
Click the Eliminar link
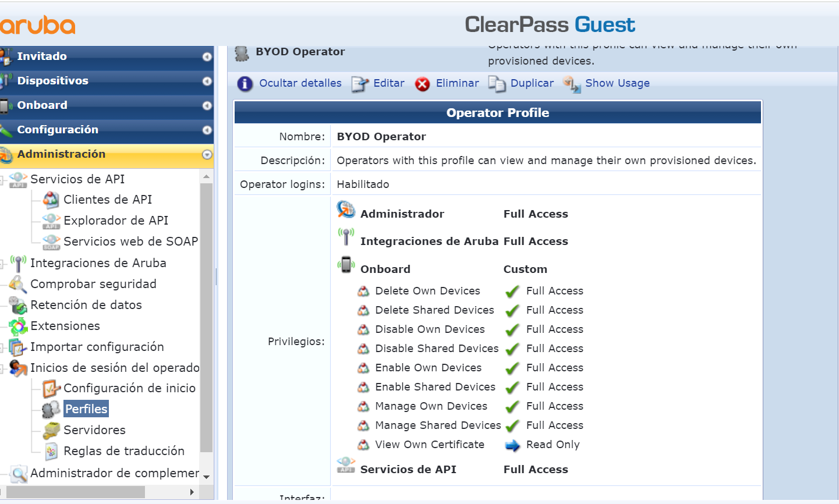click(x=458, y=83)
